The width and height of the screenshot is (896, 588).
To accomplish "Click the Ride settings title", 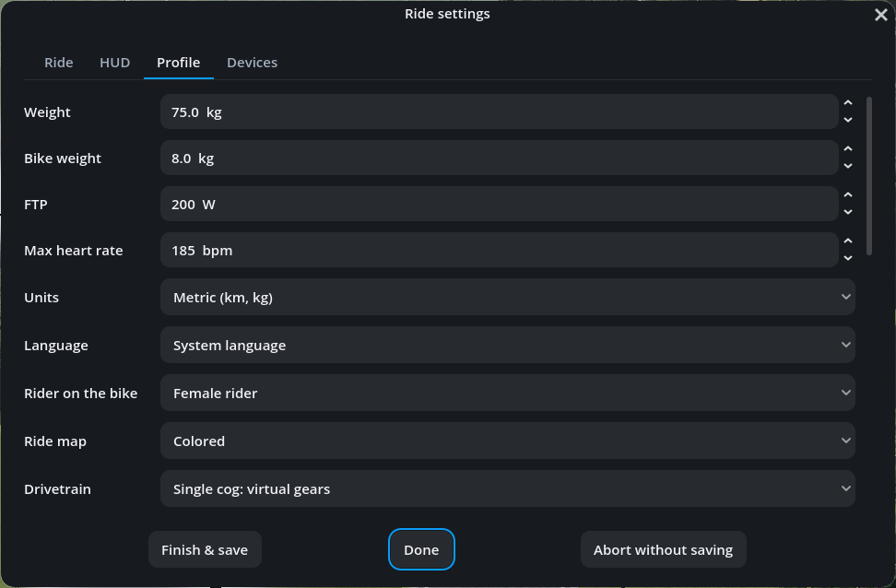I will (447, 14).
